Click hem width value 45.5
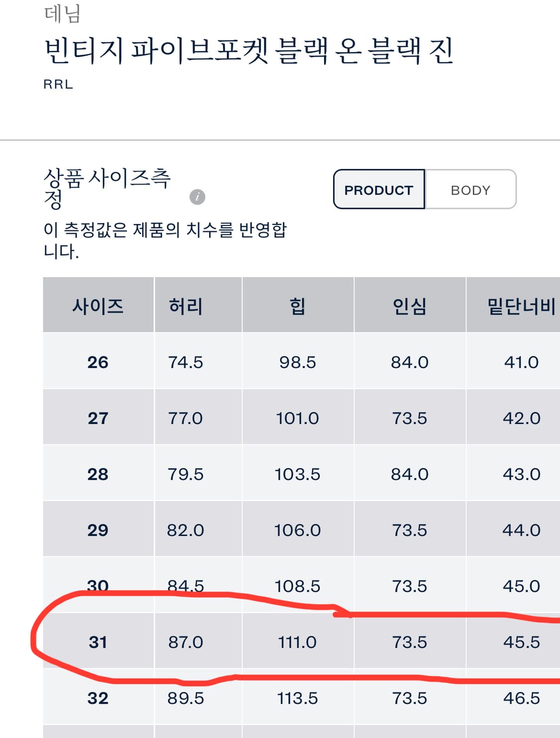The image size is (560, 738). [x=521, y=642]
